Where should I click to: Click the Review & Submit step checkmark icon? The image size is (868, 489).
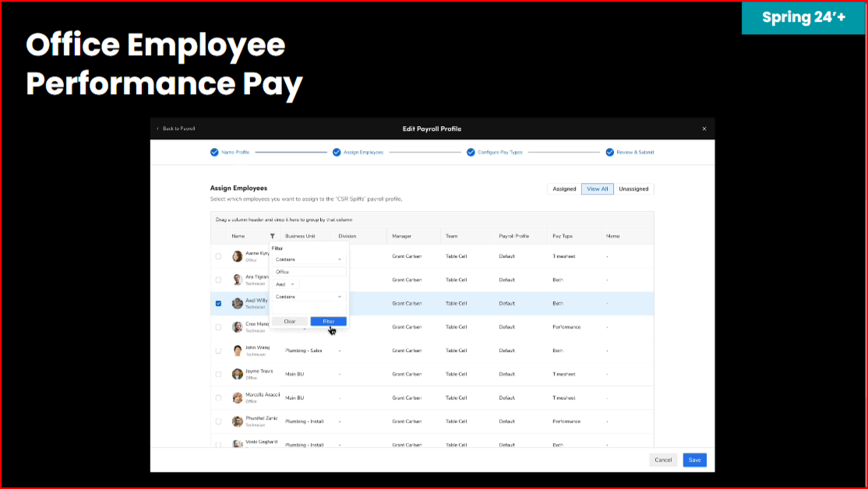tap(609, 152)
